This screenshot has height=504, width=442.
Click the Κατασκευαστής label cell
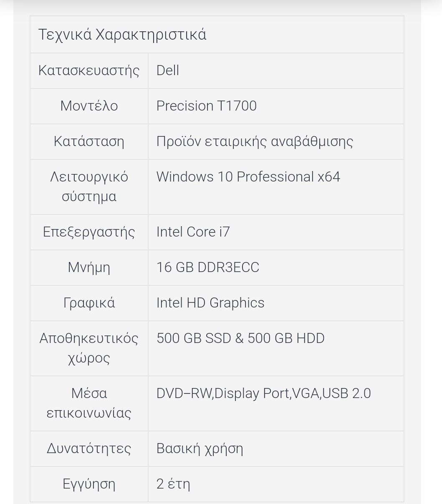89,70
